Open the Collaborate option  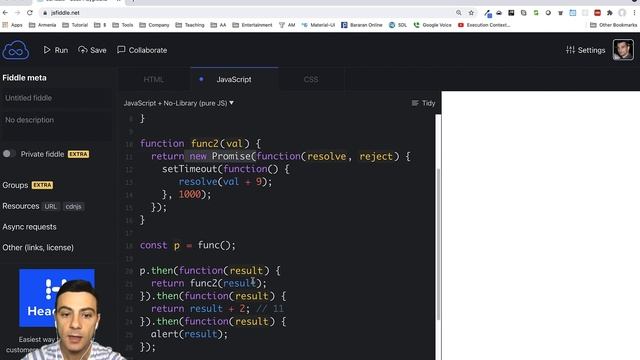pos(142,50)
